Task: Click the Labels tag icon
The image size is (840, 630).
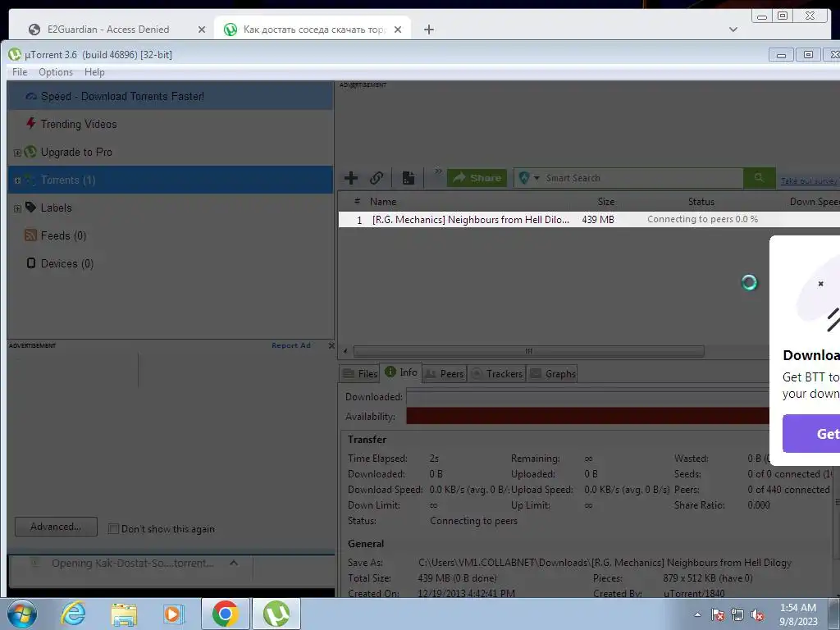Action: point(30,208)
